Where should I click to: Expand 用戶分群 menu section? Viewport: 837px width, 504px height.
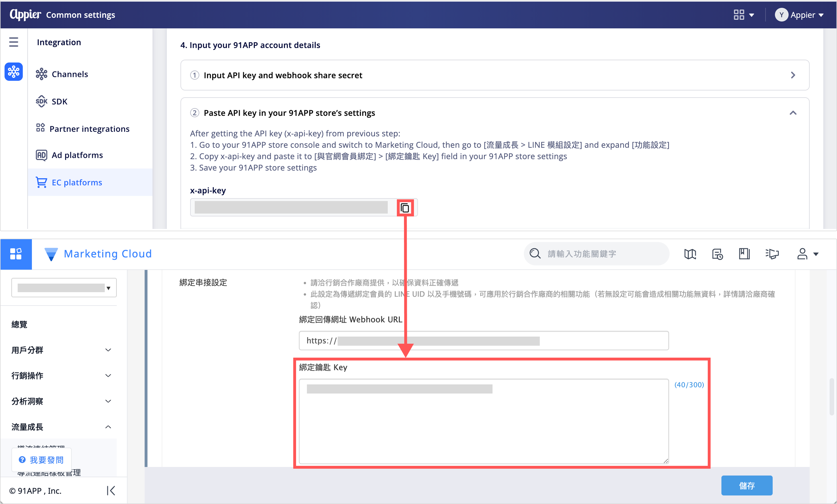pos(61,350)
